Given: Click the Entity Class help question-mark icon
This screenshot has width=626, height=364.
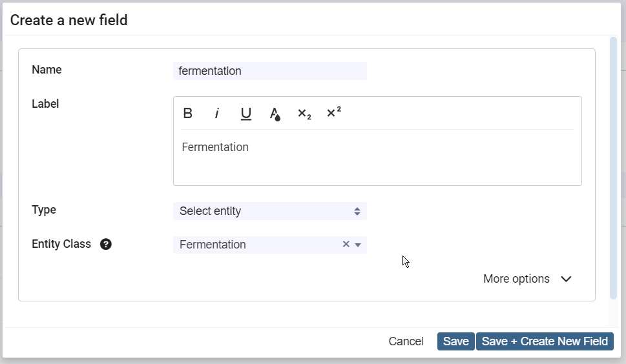Looking at the screenshot, I should 106,245.
